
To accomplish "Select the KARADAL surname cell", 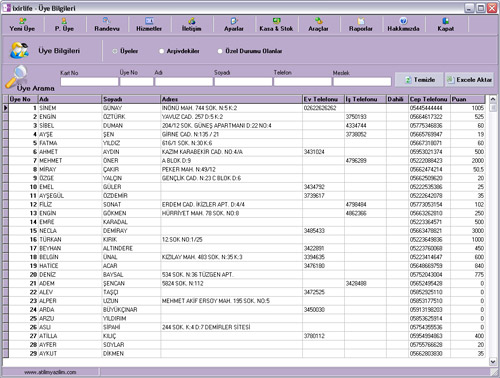I will (x=131, y=222).
